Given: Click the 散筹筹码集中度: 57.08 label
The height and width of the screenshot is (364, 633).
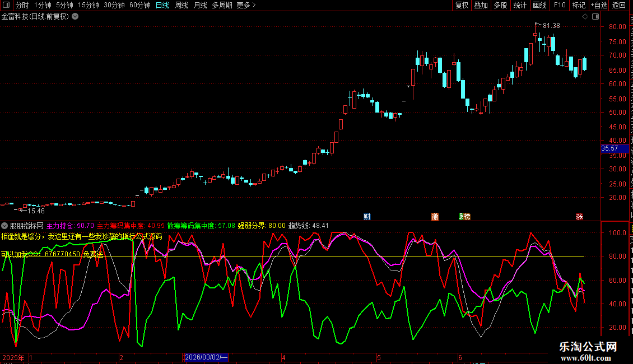Looking at the screenshot, I should coord(201,226).
